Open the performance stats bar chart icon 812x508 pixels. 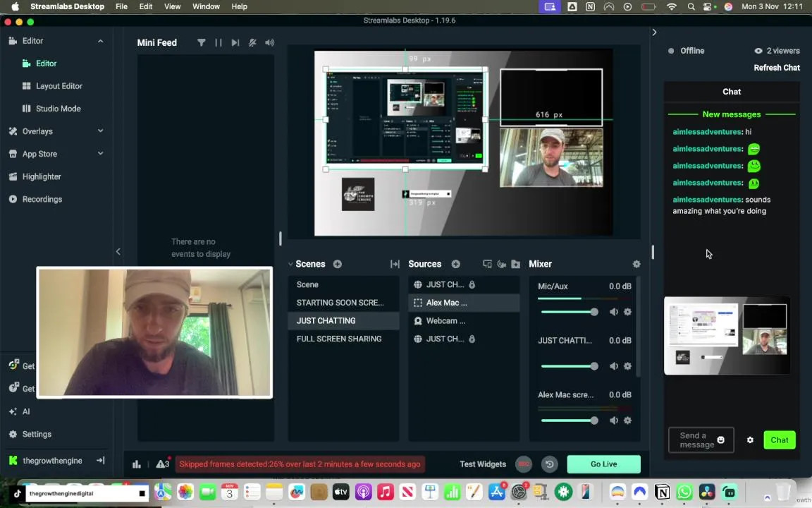click(137, 464)
